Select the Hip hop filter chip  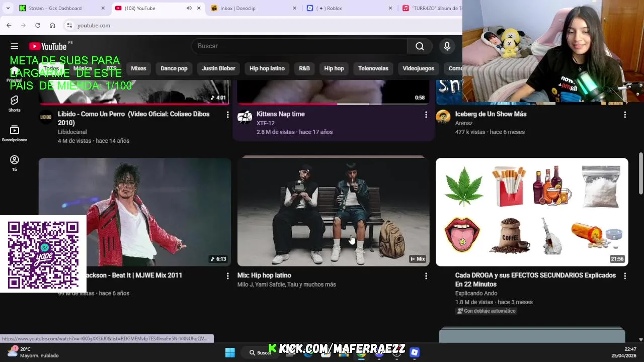pyautogui.click(x=334, y=68)
